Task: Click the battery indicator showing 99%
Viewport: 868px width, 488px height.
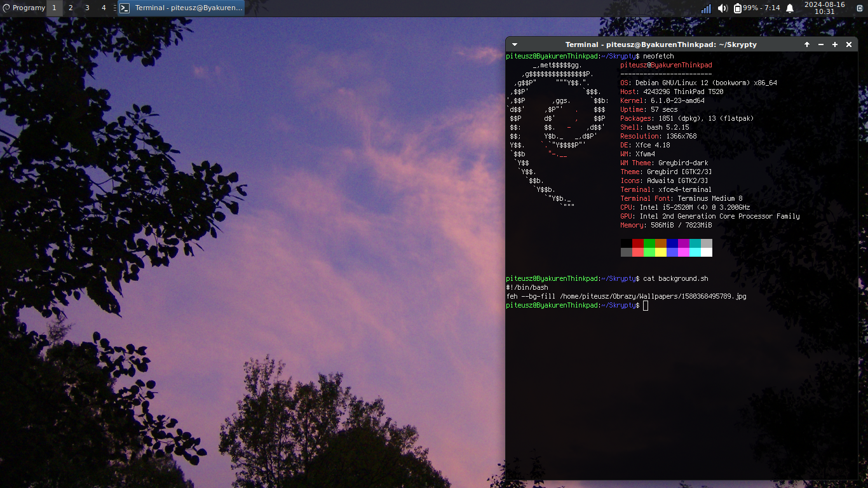Action: [756, 8]
